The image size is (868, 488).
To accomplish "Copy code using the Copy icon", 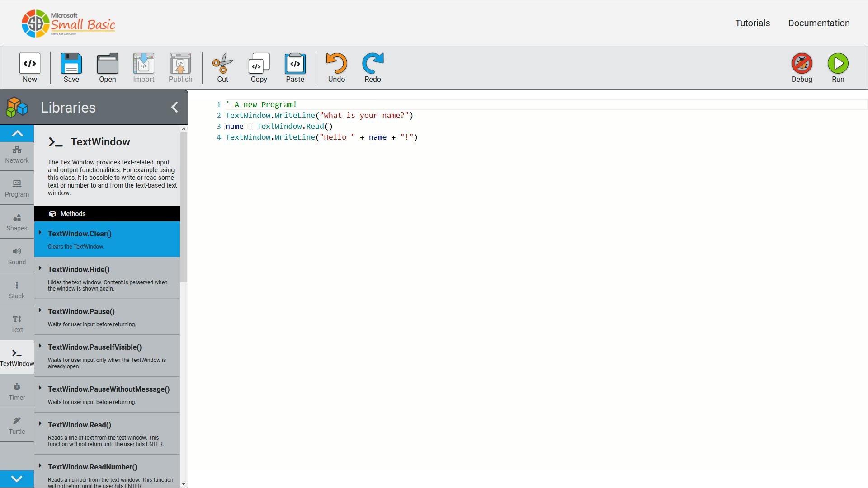I will (259, 67).
